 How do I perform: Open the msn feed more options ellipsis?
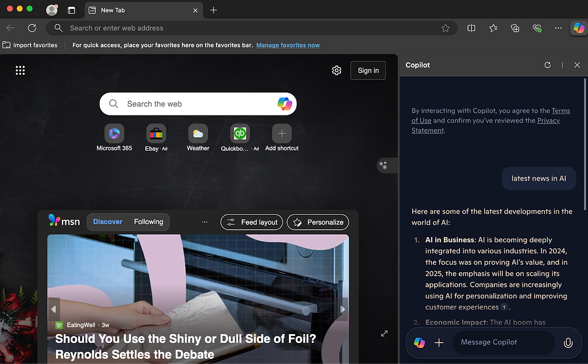pos(205,222)
